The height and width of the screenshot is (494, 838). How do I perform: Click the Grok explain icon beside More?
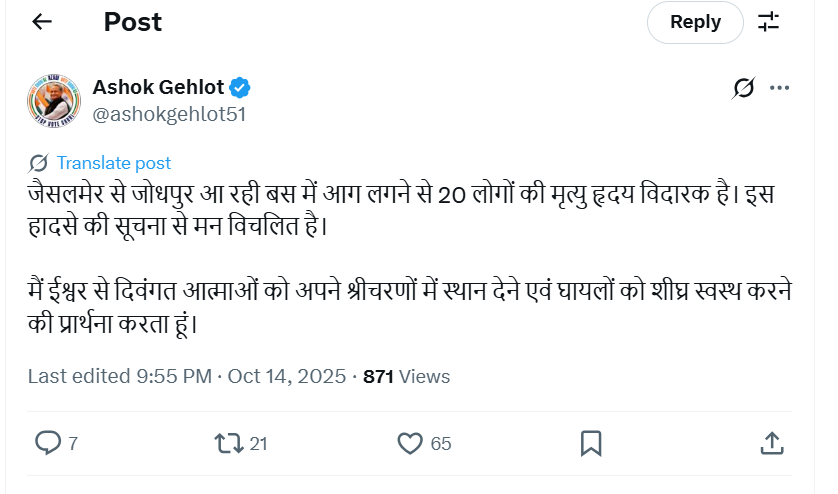(743, 88)
